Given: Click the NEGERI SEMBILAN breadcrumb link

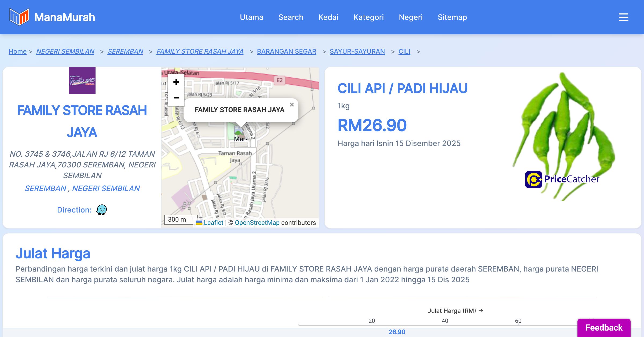Looking at the screenshot, I should (x=65, y=51).
